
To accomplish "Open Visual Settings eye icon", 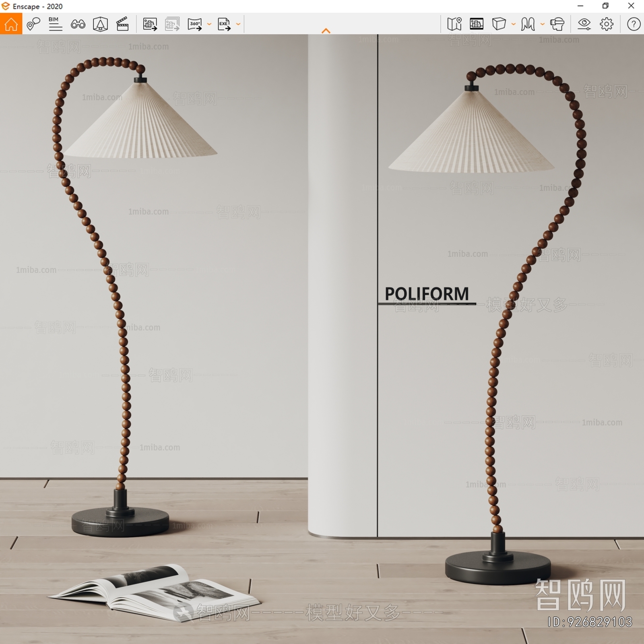I will [x=584, y=24].
